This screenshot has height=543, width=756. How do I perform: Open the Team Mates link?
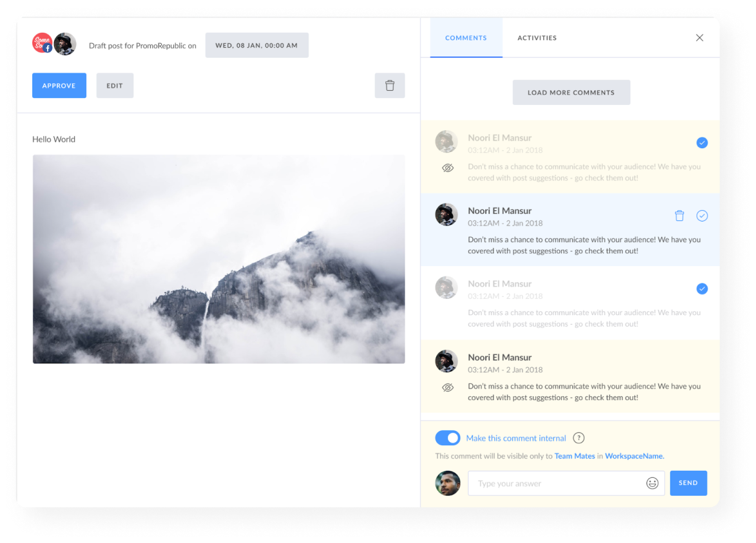click(574, 455)
